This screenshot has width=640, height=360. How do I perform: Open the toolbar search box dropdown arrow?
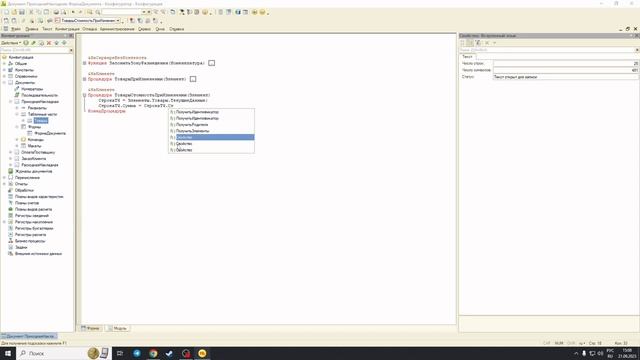coord(144,12)
